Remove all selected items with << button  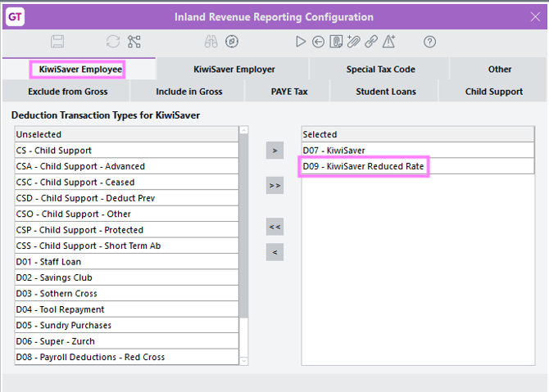[x=274, y=226]
